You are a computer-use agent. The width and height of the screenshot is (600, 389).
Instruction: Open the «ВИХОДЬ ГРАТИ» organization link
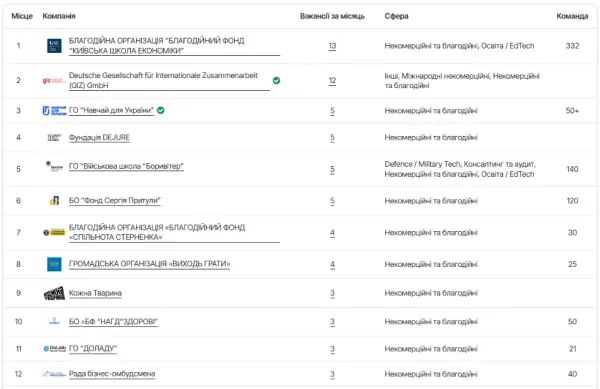(x=149, y=264)
